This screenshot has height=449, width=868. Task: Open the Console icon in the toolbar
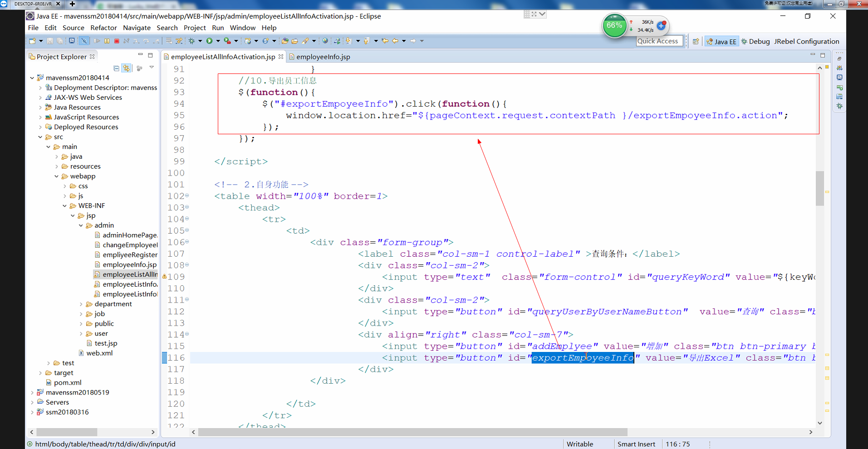[x=71, y=41]
